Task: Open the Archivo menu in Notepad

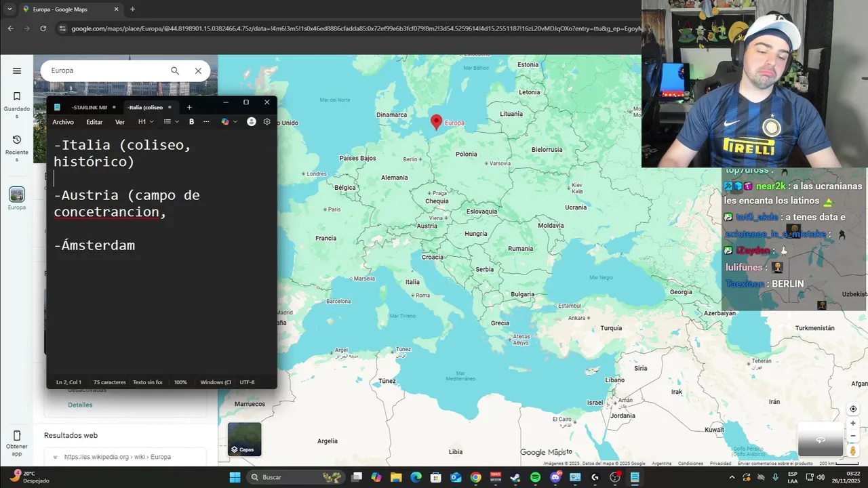Action: pos(63,122)
